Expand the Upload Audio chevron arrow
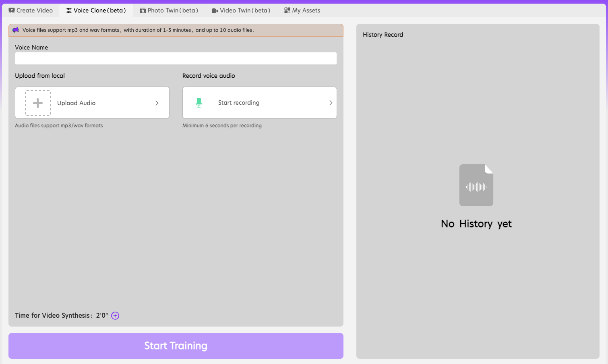Image resolution: width=608 pixels, height=364 pixels. coord(157,103)
